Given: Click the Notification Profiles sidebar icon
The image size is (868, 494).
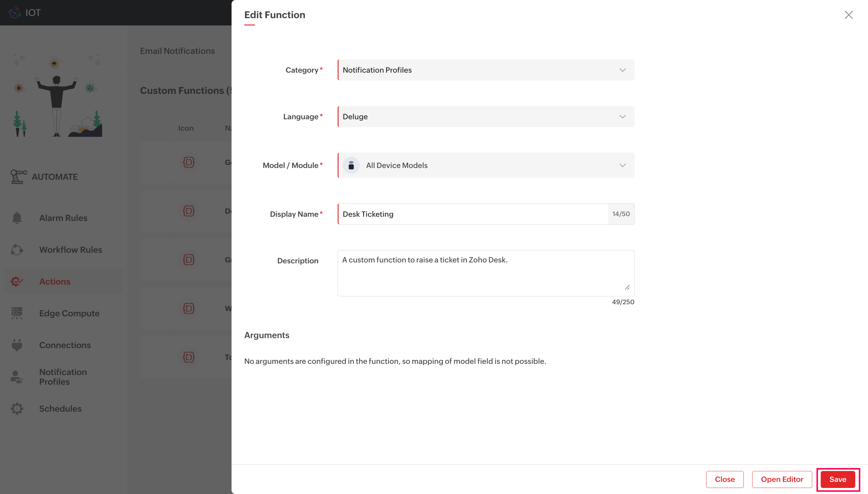Looking at the screenshot, I should (17, 377).
